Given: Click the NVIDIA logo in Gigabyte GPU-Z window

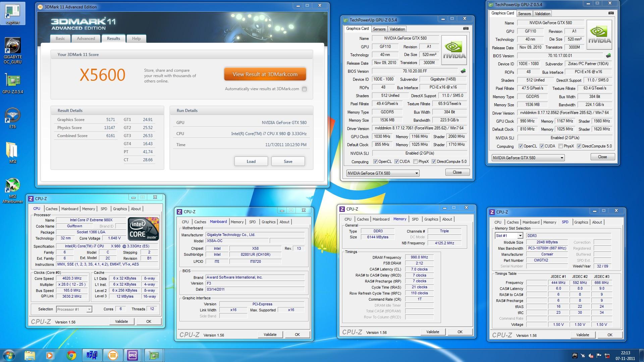Looking at the screenshot, I should pyautogui.click(x=454, y=50).
